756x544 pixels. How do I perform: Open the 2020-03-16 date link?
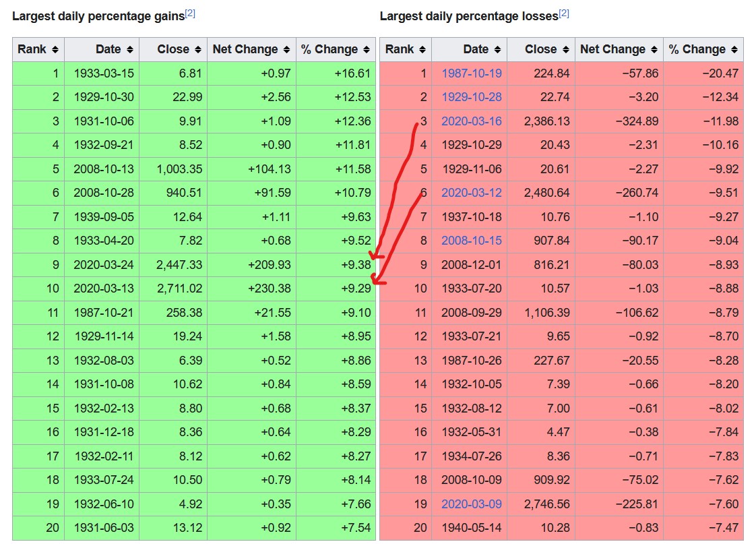pos(472,121)
